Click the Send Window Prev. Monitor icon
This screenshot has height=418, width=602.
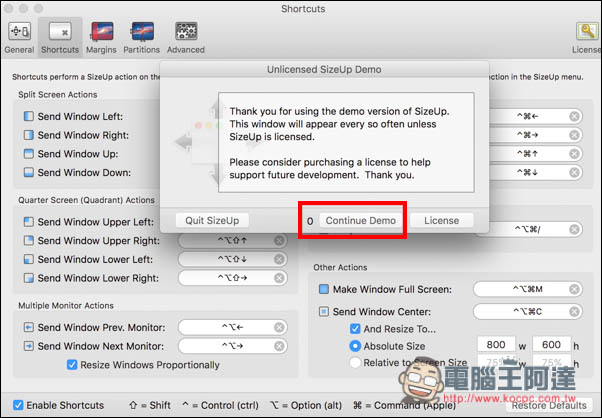[28, 327]
